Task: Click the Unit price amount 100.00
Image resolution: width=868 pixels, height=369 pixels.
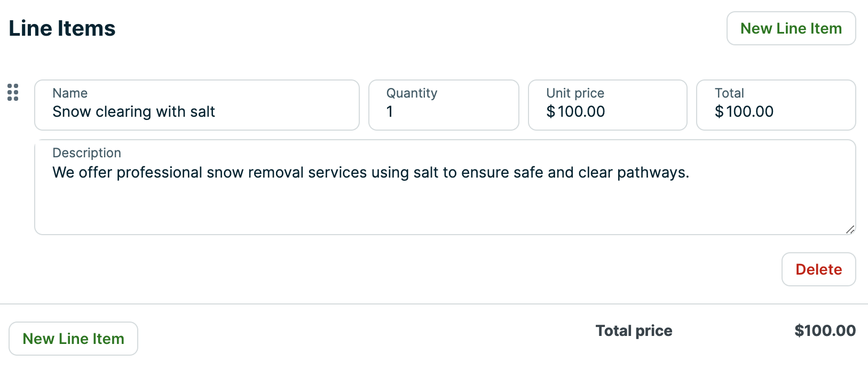Action: click(581, 111)
